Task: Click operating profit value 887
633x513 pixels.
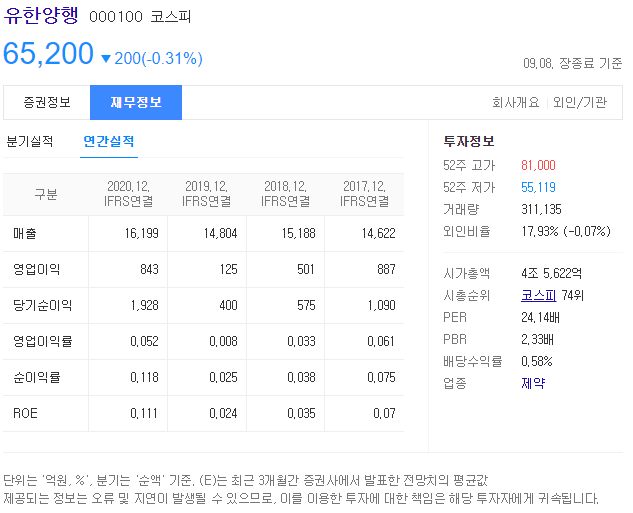Action: pos(386,269)
